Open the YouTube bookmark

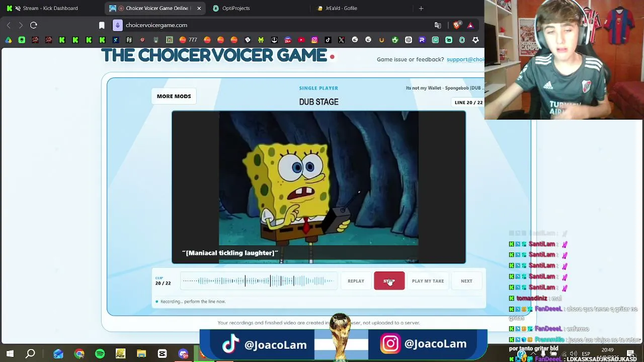(x=301, y=40)
